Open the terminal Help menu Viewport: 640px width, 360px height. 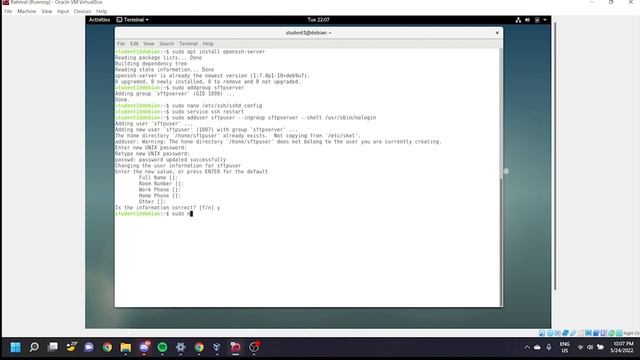tap(208, 44)
